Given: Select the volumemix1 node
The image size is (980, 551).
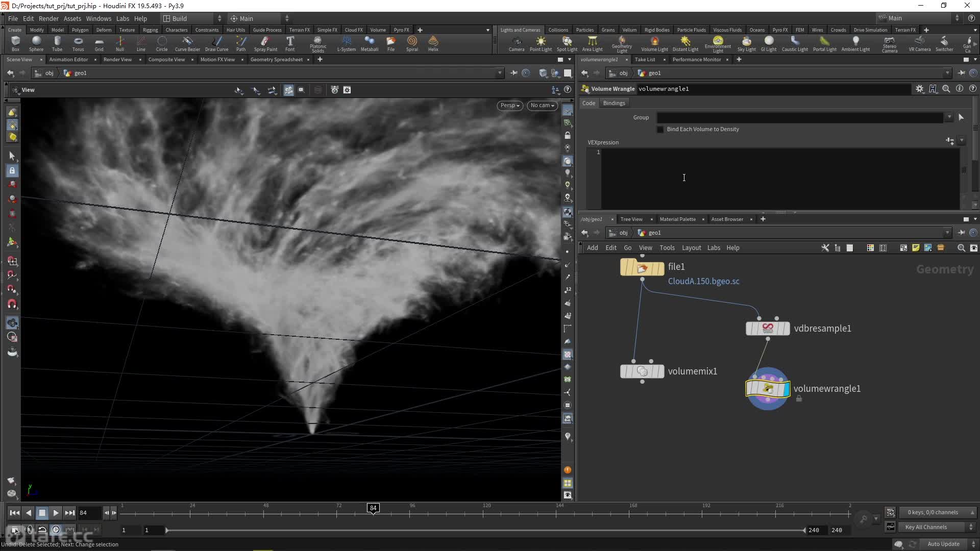Looking at the screenshot, I should pos(642,371).
